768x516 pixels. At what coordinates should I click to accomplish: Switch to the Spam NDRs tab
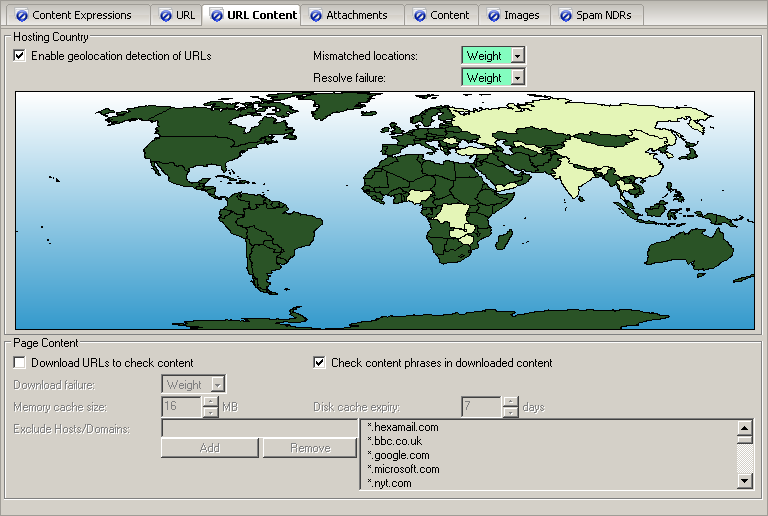click(603, 15)
